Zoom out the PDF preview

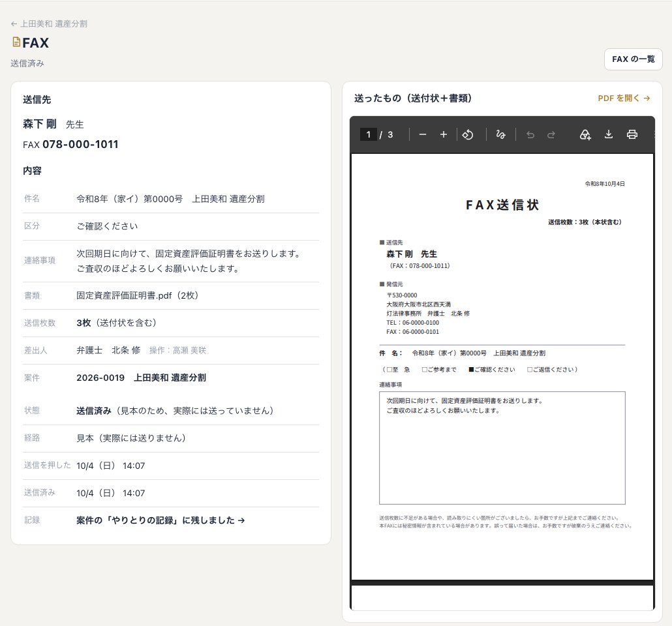[423, 134]
